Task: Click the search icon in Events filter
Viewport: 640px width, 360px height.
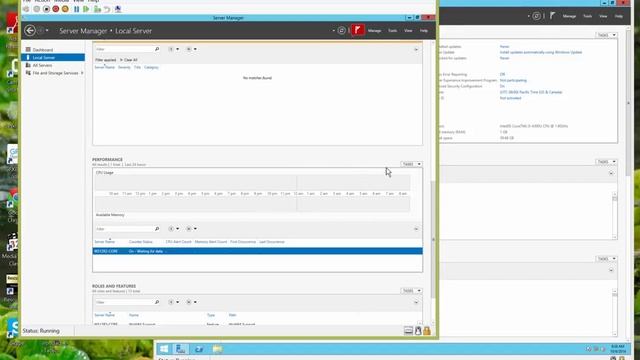Action: click(x=157, y=49)
